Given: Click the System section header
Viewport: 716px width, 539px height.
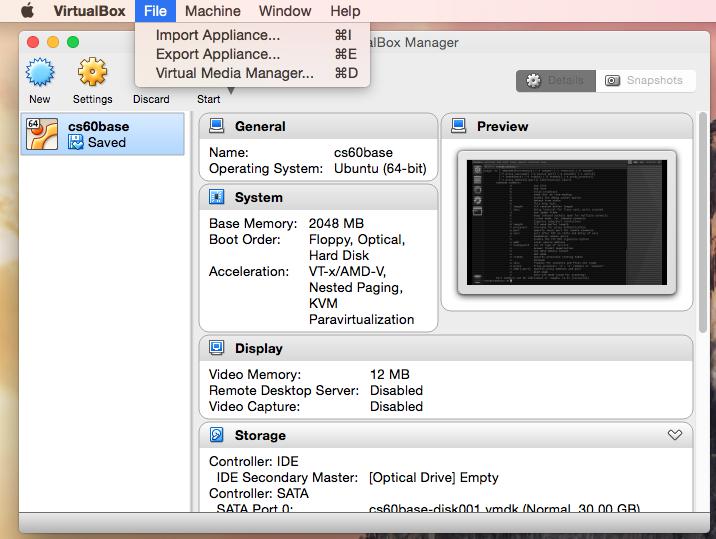Looking at the screenshot, I should (318, 197).
